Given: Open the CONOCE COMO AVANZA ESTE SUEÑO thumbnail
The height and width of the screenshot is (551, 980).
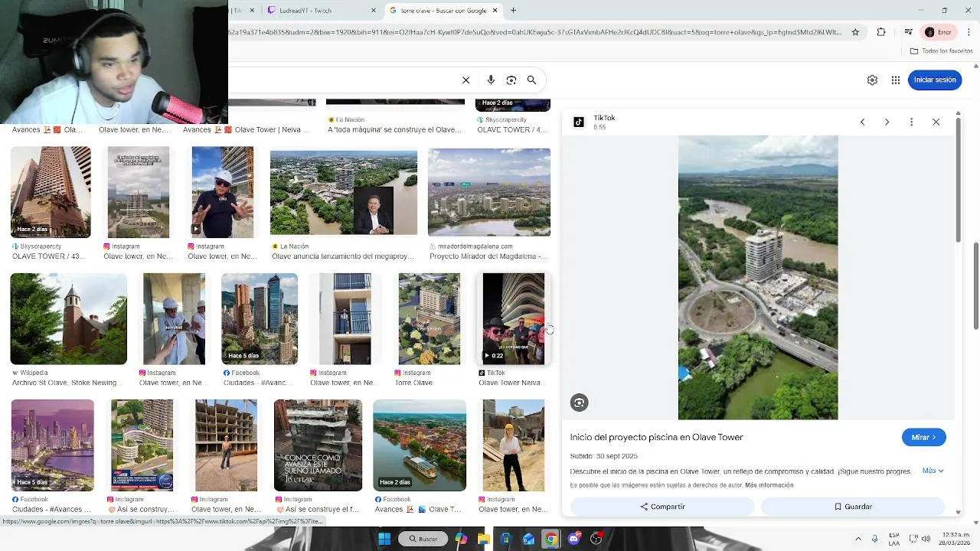Looking at the screenshot, I should (318, 445).
